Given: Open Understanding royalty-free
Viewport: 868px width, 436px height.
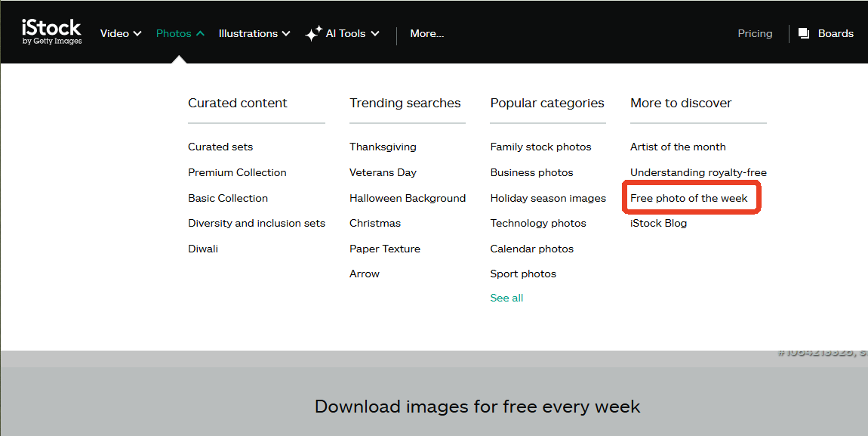Looking at the screenshot, I should [x=699, y=172].
